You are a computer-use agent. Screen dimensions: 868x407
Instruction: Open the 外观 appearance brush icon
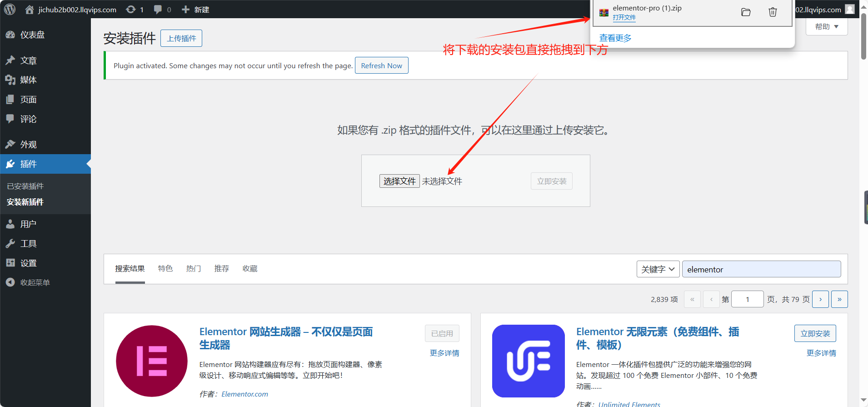pyautogui.click(x=10, y=145)
